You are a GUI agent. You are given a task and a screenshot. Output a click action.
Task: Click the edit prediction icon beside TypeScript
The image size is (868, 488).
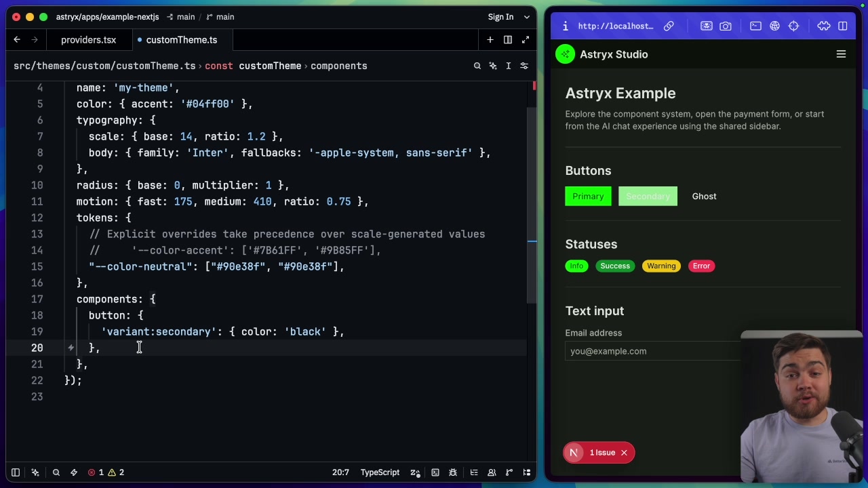point(415,472)
